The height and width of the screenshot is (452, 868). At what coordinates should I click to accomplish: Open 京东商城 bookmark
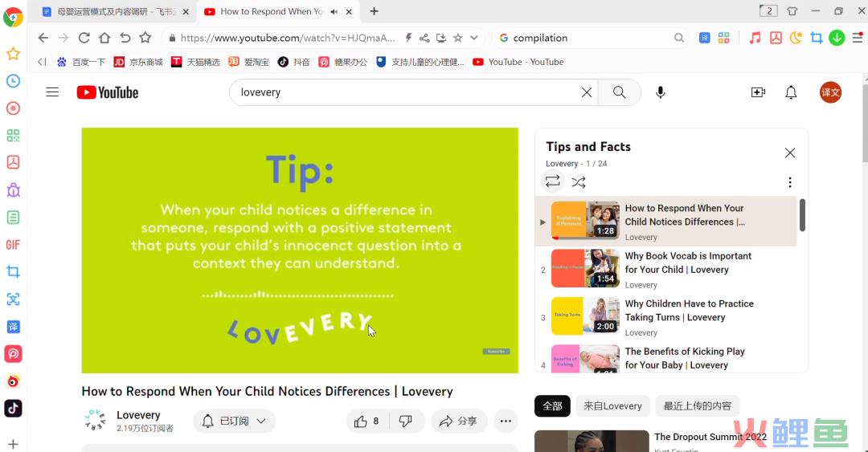pyautogui.click(x=138, y=62)
